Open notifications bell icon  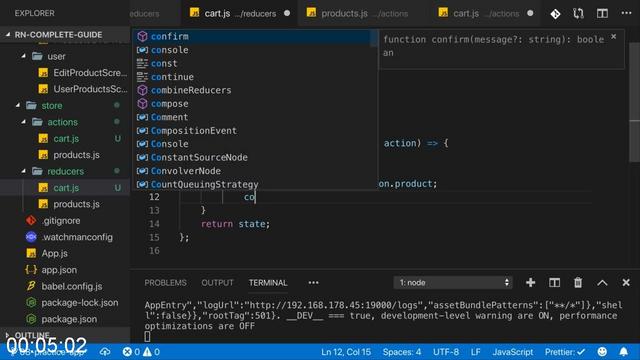624,352
